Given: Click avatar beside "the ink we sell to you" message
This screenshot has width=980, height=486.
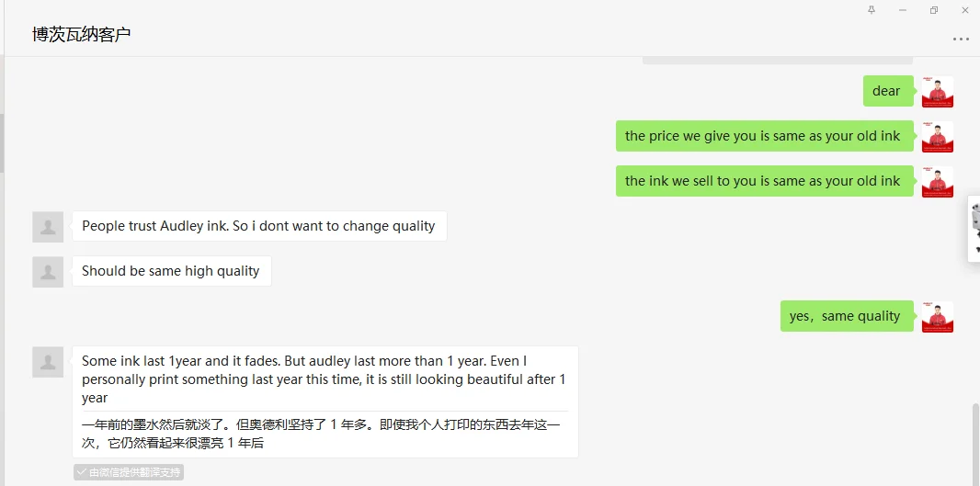Looking at the screenshot, I should pos(937,181).
